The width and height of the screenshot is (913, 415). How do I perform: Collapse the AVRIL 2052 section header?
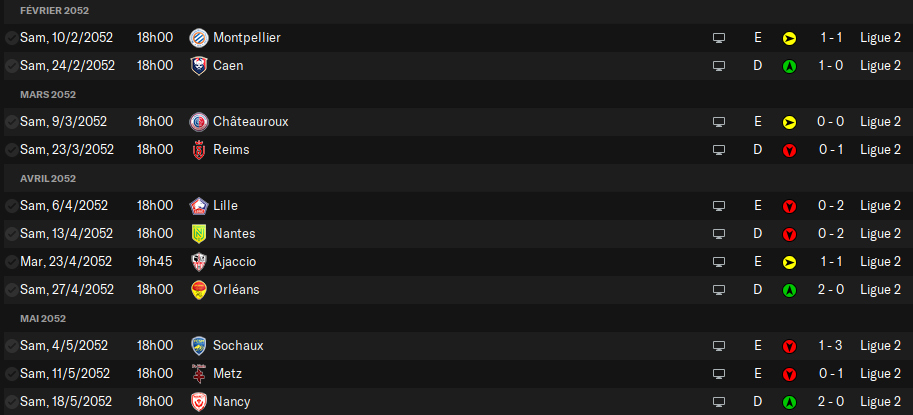(48, 178)
